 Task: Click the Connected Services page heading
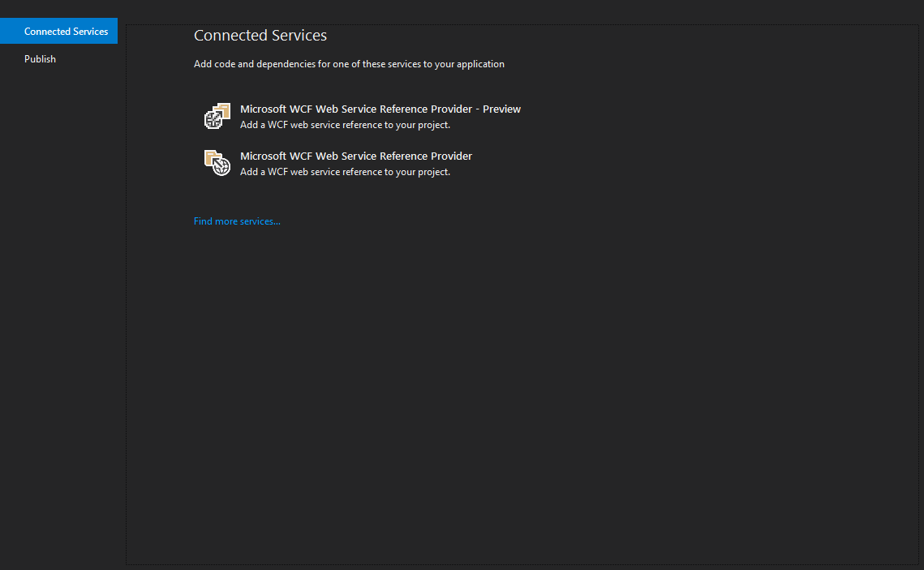click(260, 35)
